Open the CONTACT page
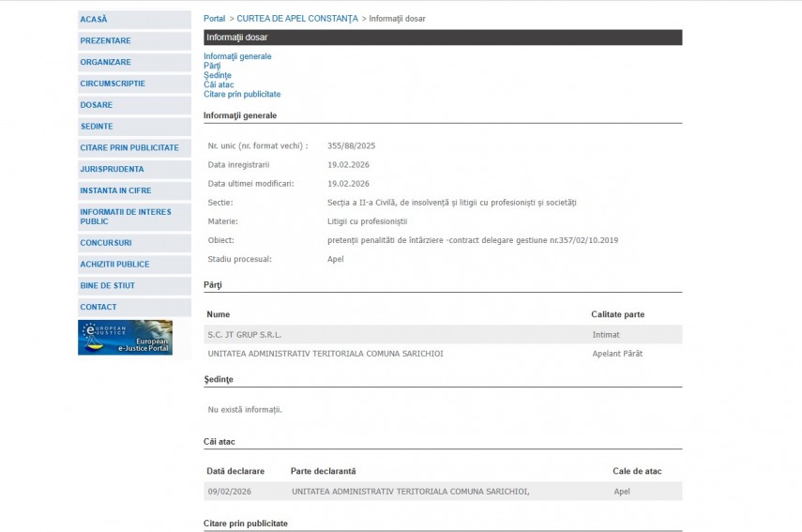The height and width of the screenshot is (532, 802). tap(98, 308)
